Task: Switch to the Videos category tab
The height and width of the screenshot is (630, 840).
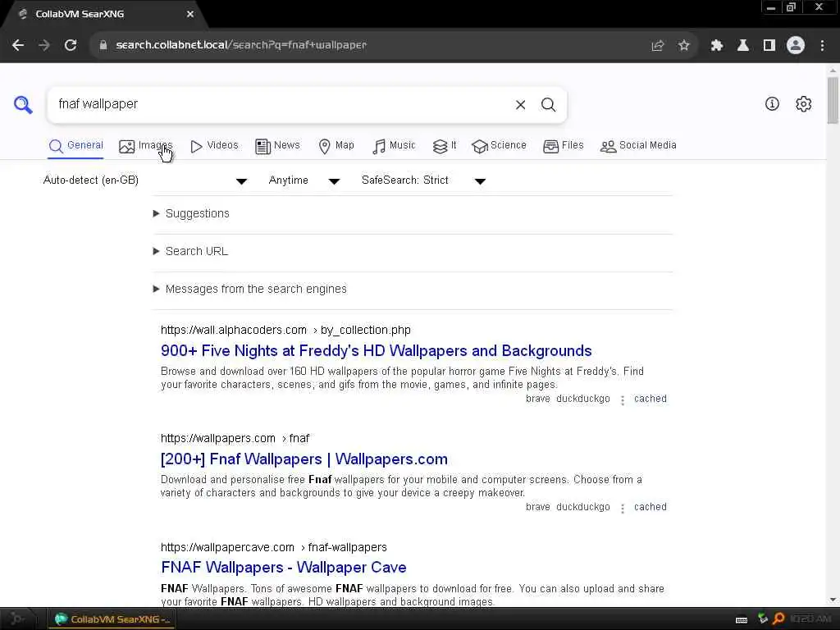Action: tap(214, 146)
